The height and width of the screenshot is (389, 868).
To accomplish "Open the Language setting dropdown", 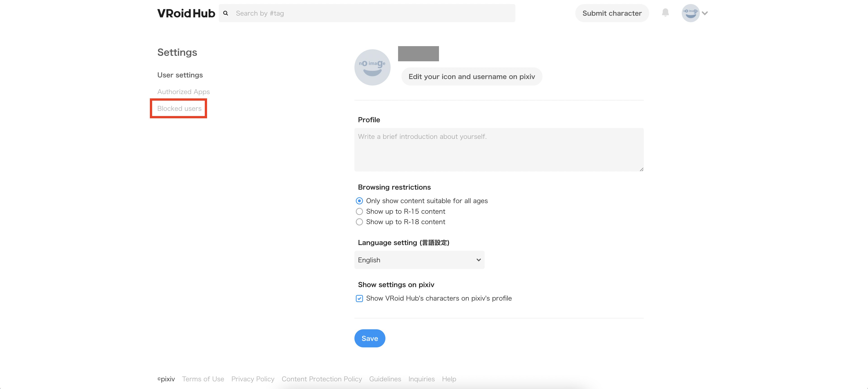I will click(419, 260).
